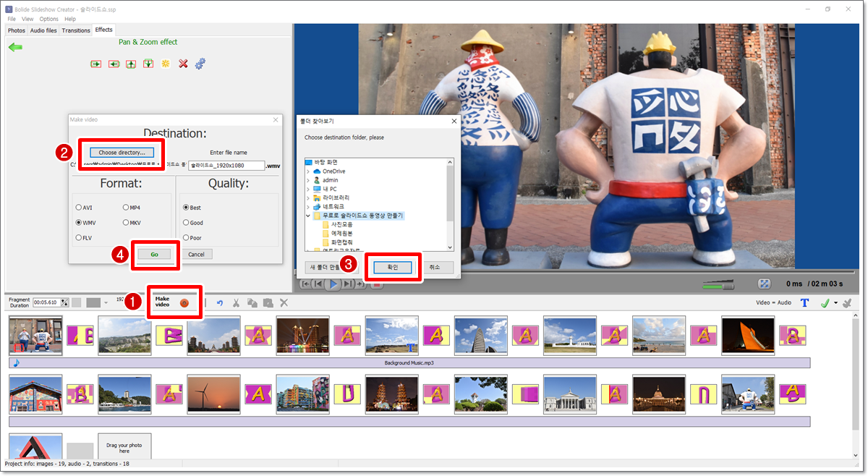
Task: Delete selection with timeline X icon
Action: tap(284, 303)
